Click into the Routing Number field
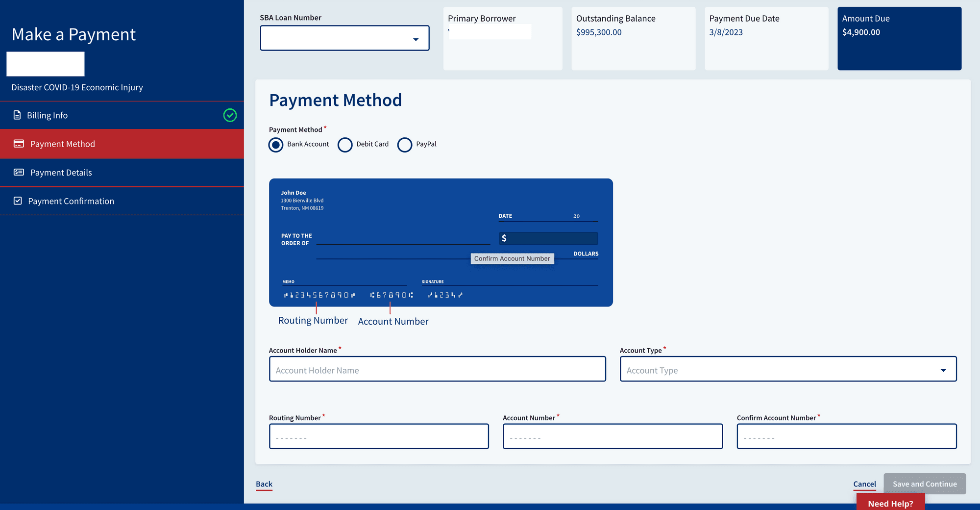 (379, 436)
